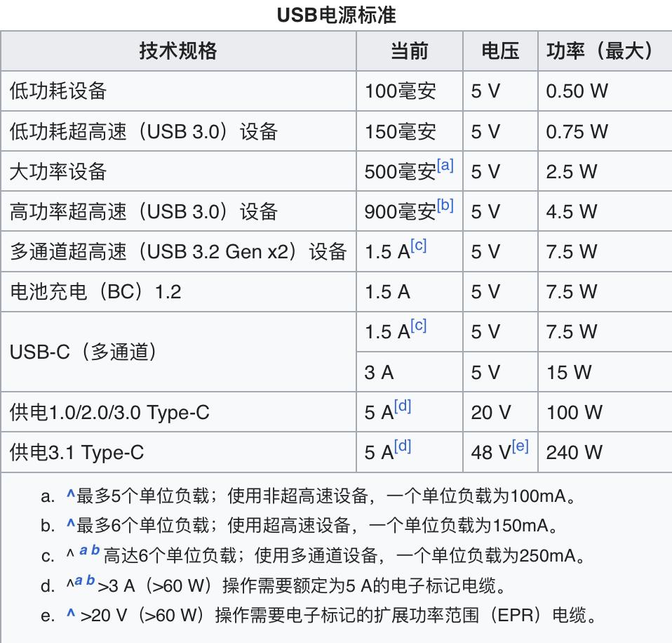Open footnote [c] in USB 3.2 Gen x2 row

418,246
